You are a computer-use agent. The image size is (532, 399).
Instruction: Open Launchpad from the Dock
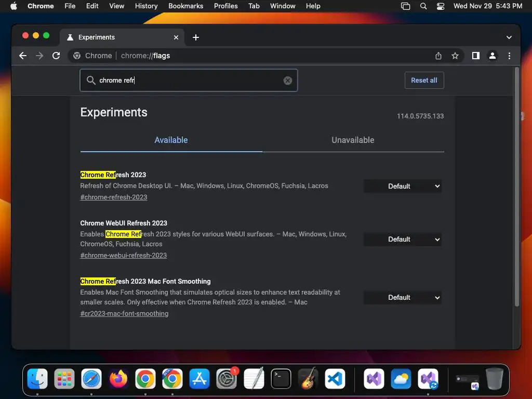(64, 379)
